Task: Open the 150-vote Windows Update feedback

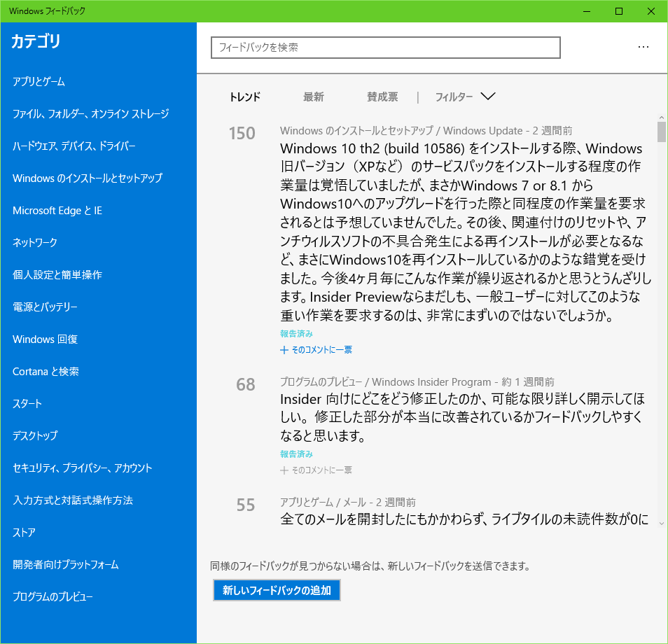Action: pyautogui.click(x=464, y=232)
